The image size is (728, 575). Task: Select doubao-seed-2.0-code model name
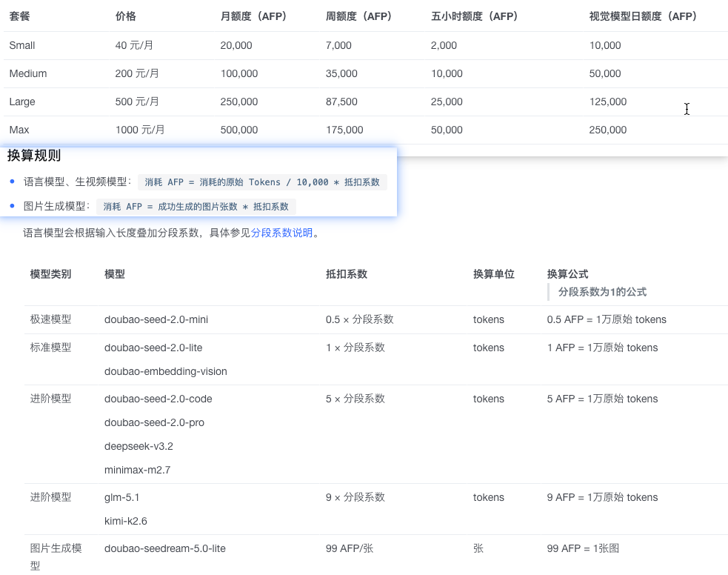point(158,399)
